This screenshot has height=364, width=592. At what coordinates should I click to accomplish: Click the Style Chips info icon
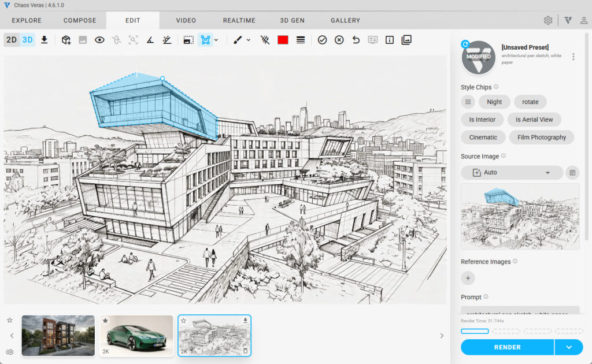click(496, 87)
